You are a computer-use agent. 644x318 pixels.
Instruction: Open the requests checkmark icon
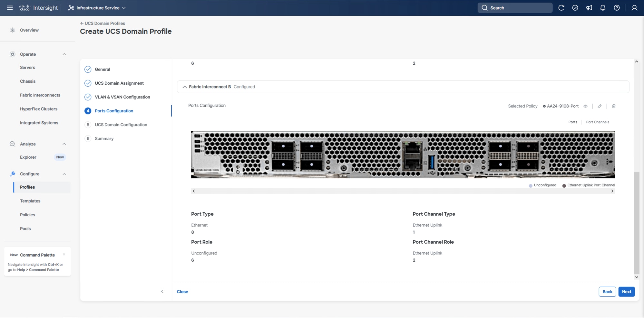(575, 8)
